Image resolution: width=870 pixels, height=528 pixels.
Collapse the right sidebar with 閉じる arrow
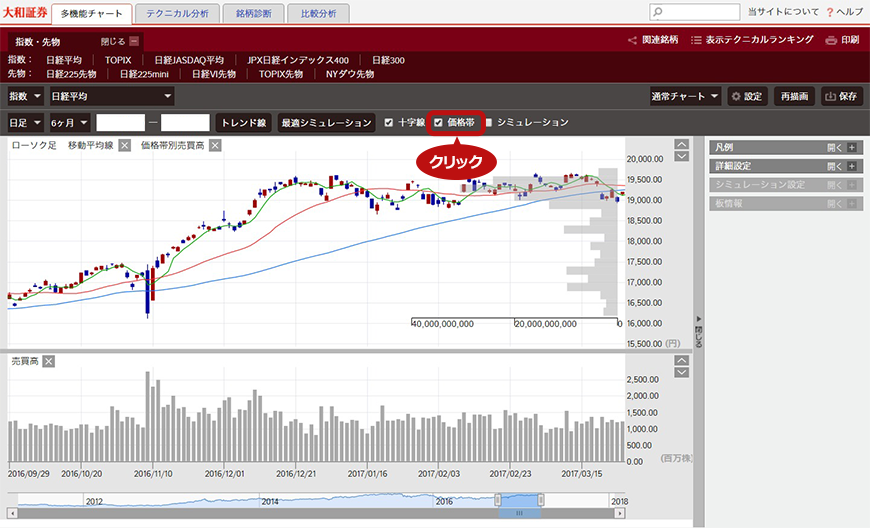(699, 332)
